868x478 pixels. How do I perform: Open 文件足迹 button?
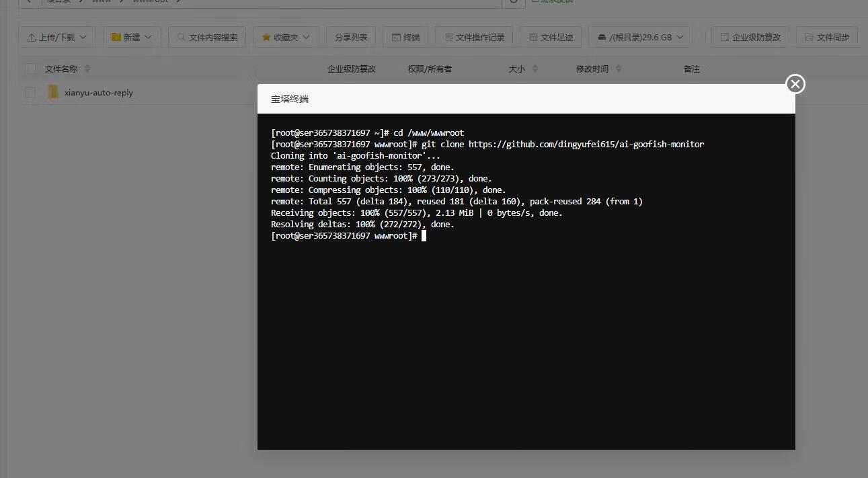[x=551, y=37]
